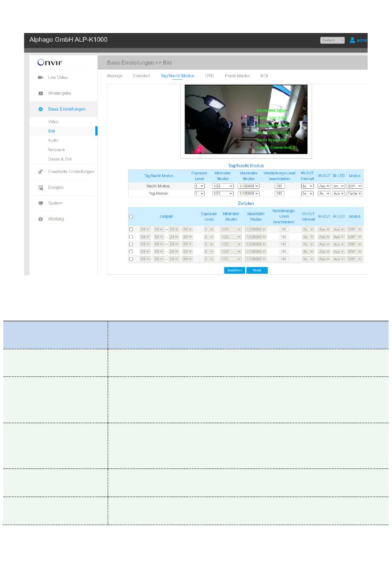The width and height of the screenshot is (392, 561).
Task: Enable the first Zeitplan row checkbox
Action: [x=131, y=230]
